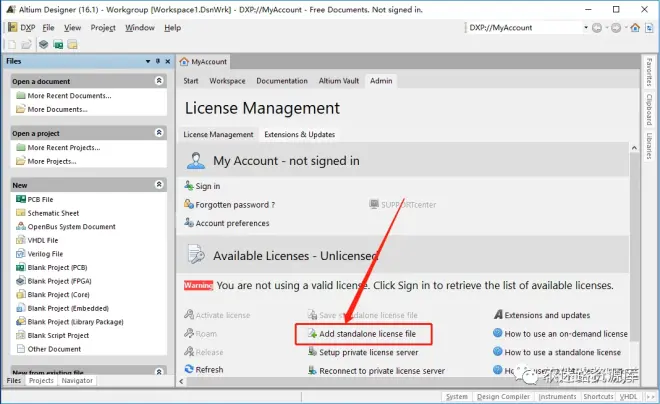Click the navigate back button

pos(596,28)
